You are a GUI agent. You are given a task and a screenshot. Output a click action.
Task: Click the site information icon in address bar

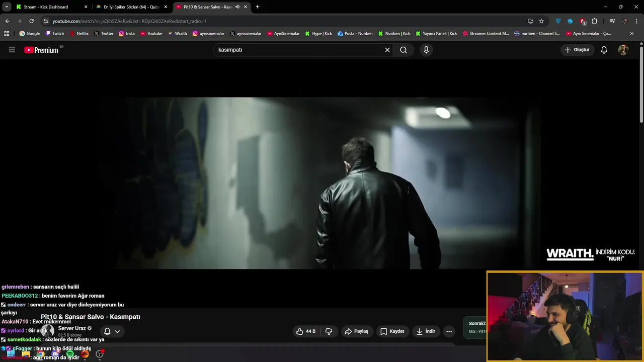tap(46, 21)
